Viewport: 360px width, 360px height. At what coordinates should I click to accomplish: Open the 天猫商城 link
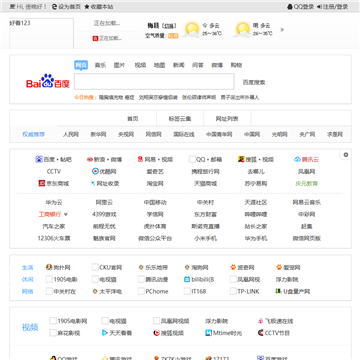(x=206, y=183)
